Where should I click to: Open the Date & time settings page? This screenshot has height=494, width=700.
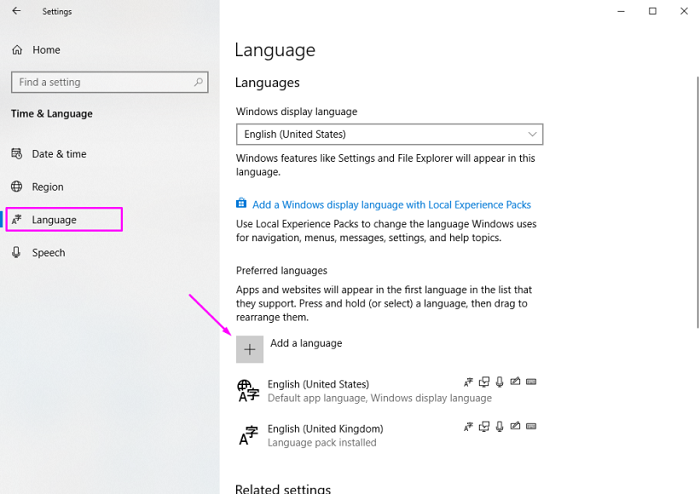click(x=59, y=154)
